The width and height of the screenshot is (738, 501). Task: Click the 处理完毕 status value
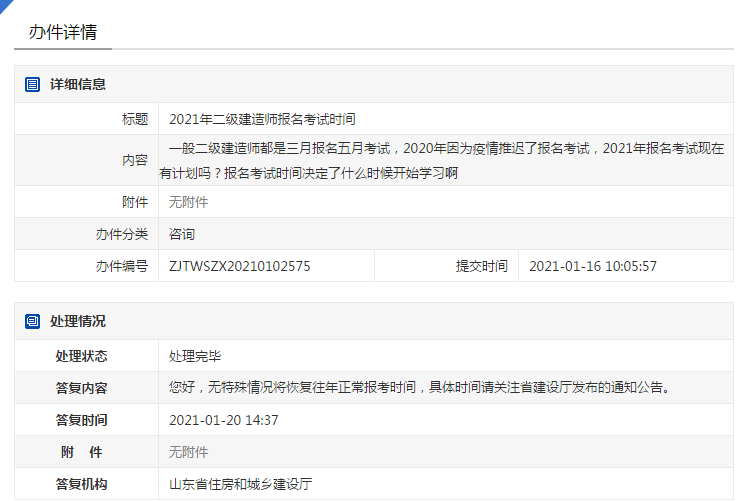[195, 356]
